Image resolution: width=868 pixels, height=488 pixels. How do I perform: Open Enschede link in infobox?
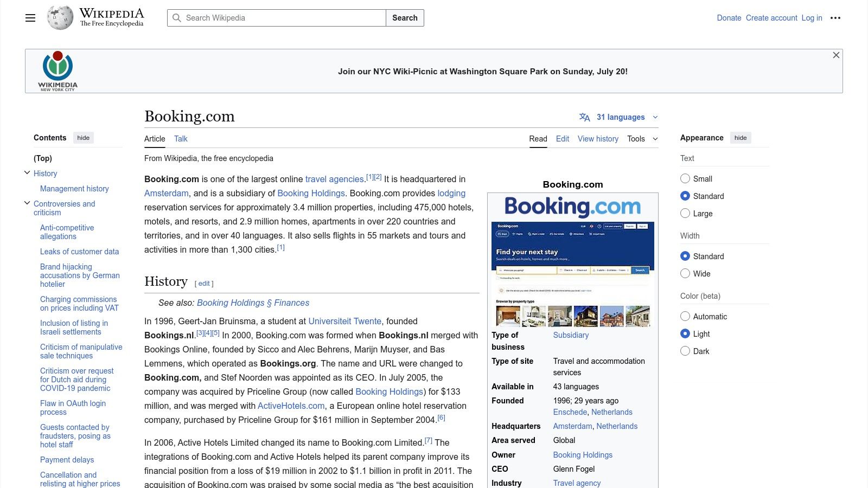tap(570, 412)
